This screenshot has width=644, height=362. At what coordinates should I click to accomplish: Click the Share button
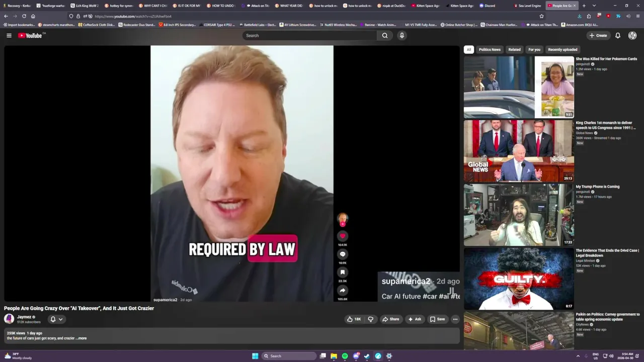point(390,319)
